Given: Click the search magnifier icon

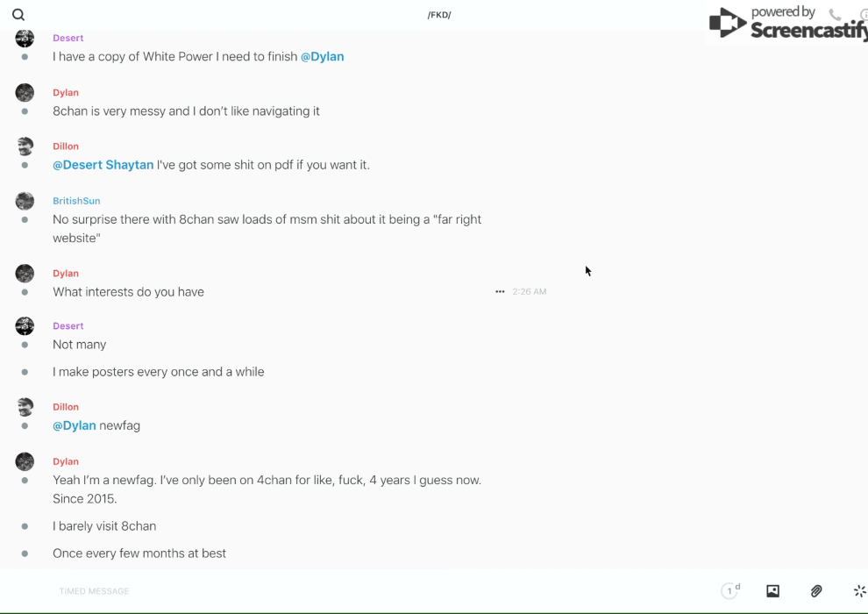Looking at the screenshot, I should 18,15.
